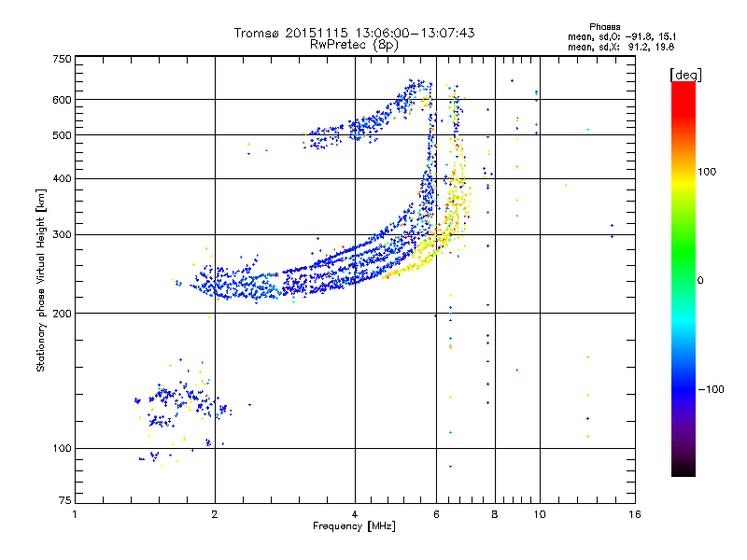747x560 pixels.
Task: Click the x-axis tick label '1'
Action: (x=75, y=514)
